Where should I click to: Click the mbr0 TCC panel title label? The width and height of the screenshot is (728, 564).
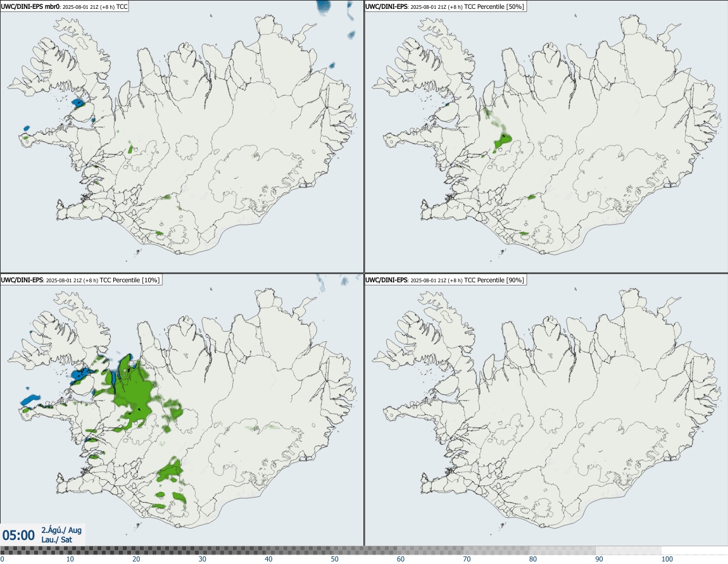click(x=64, y=6)
